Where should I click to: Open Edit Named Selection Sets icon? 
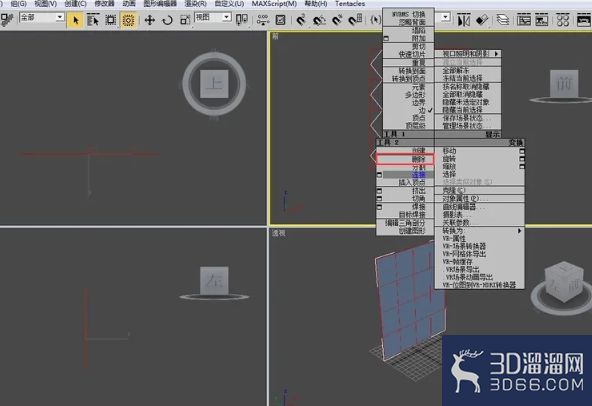pos(375,20)
